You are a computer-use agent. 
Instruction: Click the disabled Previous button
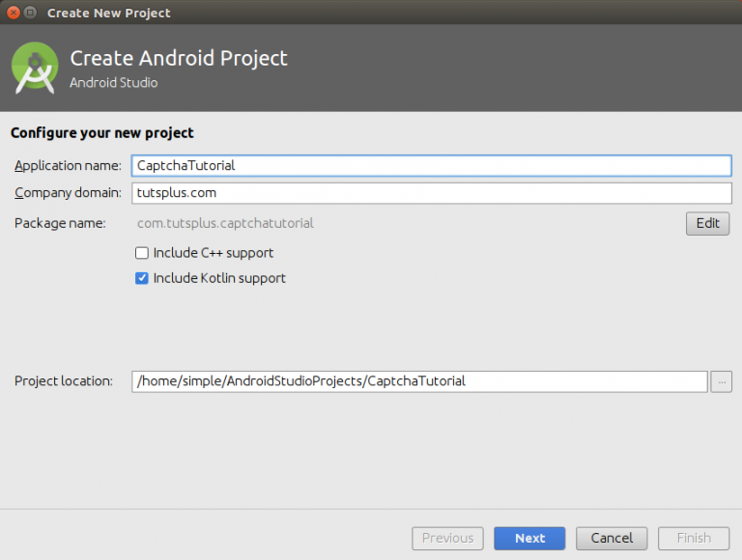click(447, 538)
